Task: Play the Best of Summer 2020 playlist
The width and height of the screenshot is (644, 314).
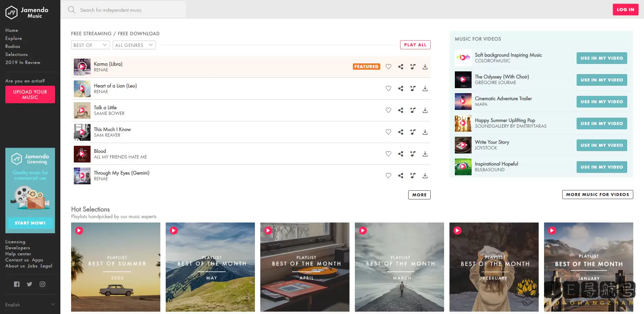Action: tap(79, 231)
